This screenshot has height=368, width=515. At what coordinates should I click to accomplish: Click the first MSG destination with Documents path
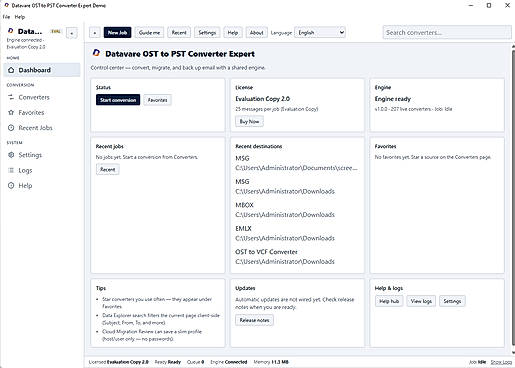point(296,163)
